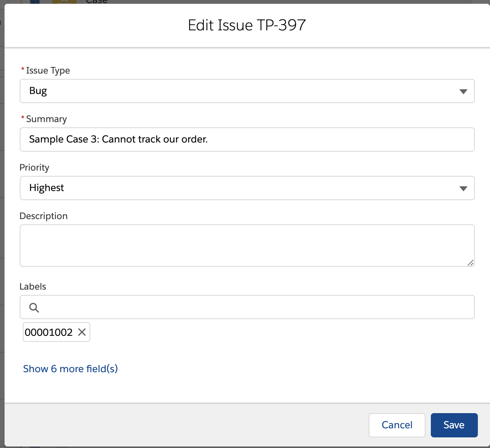Click the Priority dropdown chevron icon
This screenshot has height=448, width=490.
tap(463, 188)
